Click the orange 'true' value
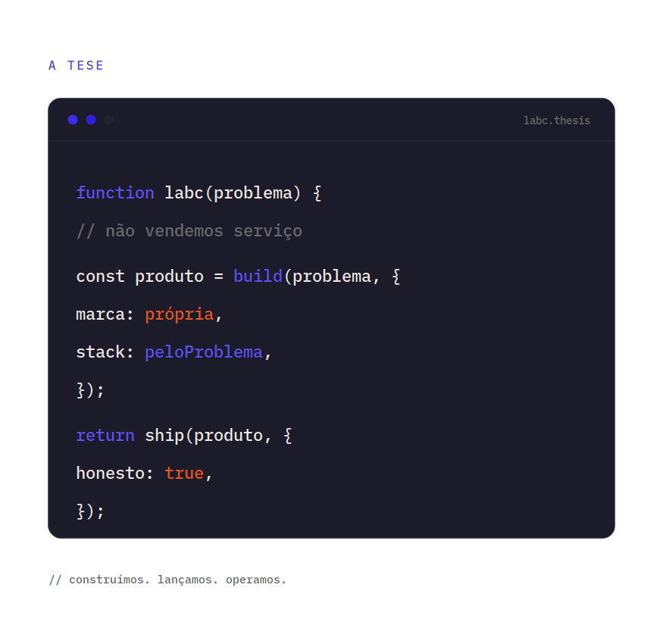663x644 pixels. [184, 474]
